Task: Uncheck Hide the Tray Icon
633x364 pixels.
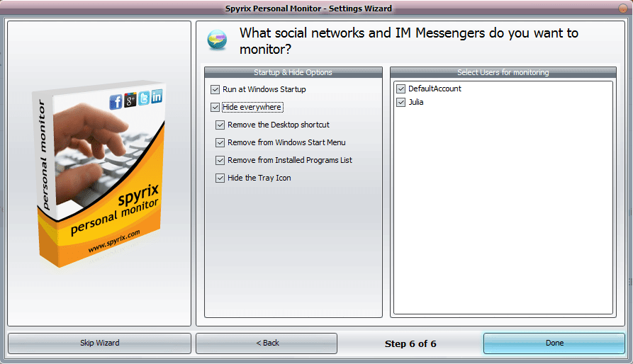Action: click(x=220, y=178)
